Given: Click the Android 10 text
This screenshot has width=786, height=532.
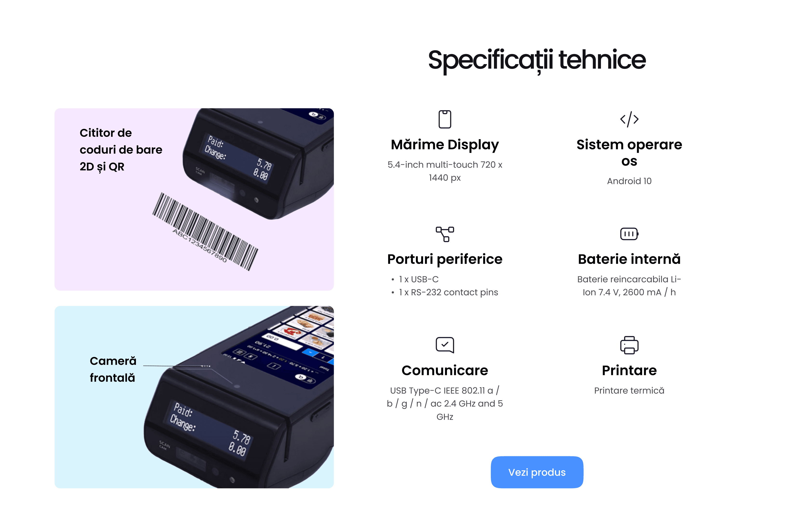Looking at the screenshot, I should [x=629, y=181].
